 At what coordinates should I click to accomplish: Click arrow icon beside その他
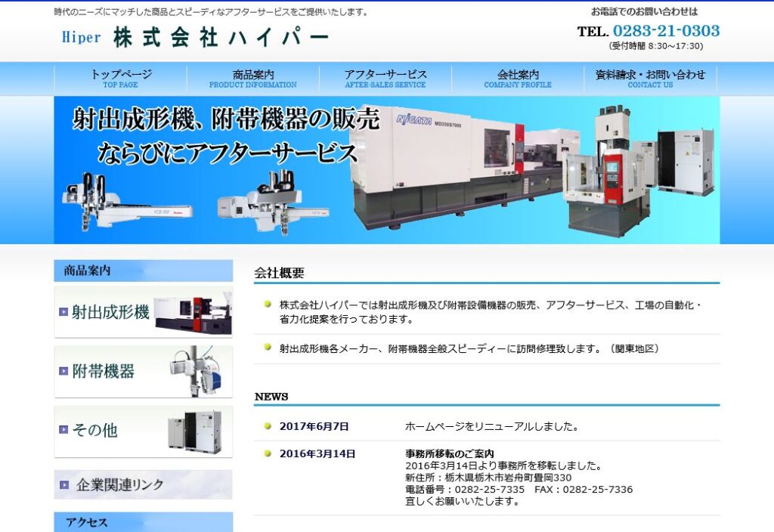coord(63,430)
